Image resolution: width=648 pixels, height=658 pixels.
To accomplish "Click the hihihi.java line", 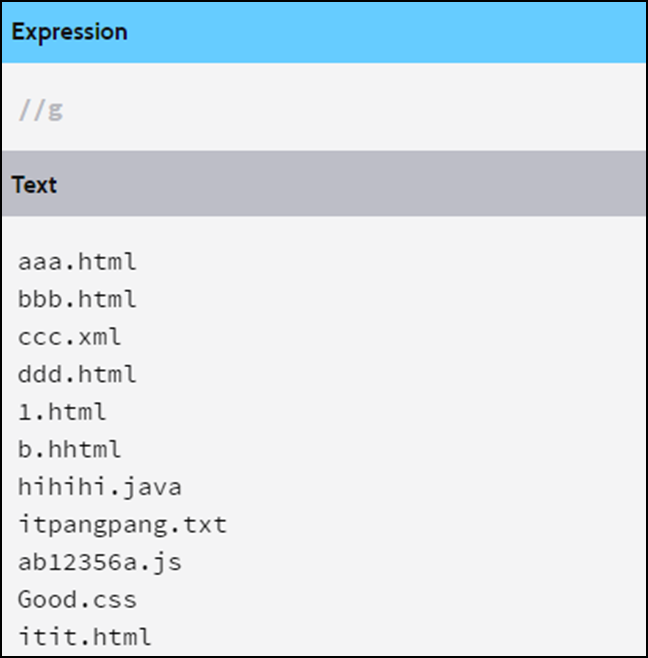I will tap(100, 487).
